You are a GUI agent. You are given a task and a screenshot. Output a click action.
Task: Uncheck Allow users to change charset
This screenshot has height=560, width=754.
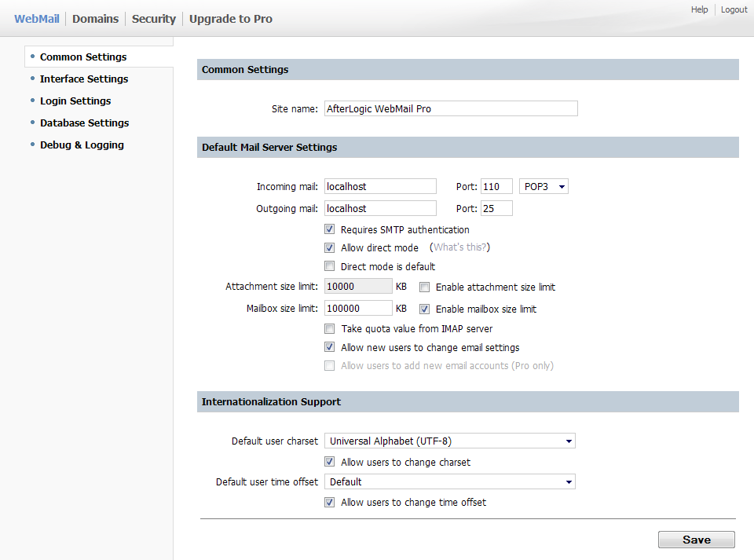pyautogui.click(x=330, y=463)
